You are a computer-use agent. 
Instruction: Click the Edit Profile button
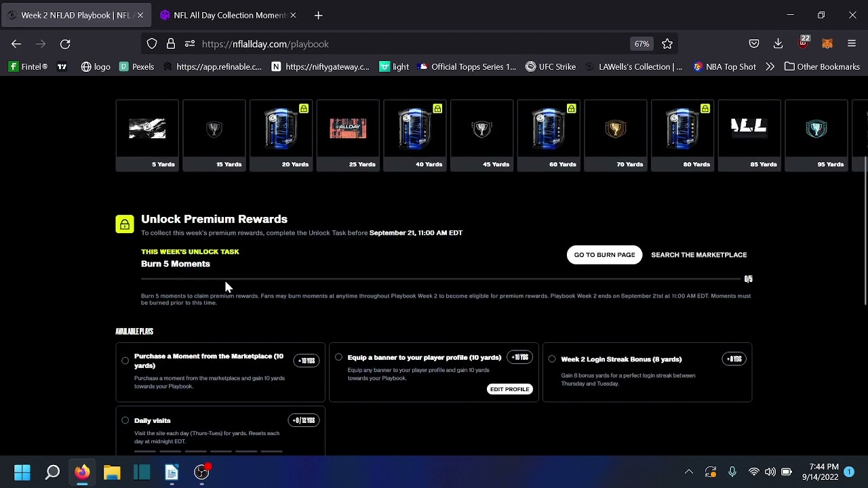(x=510, y=389)
